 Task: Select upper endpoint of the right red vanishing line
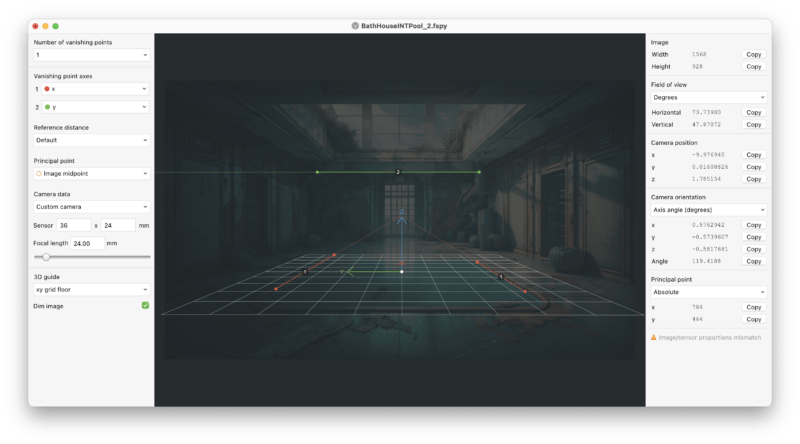[x=478, y=262]
